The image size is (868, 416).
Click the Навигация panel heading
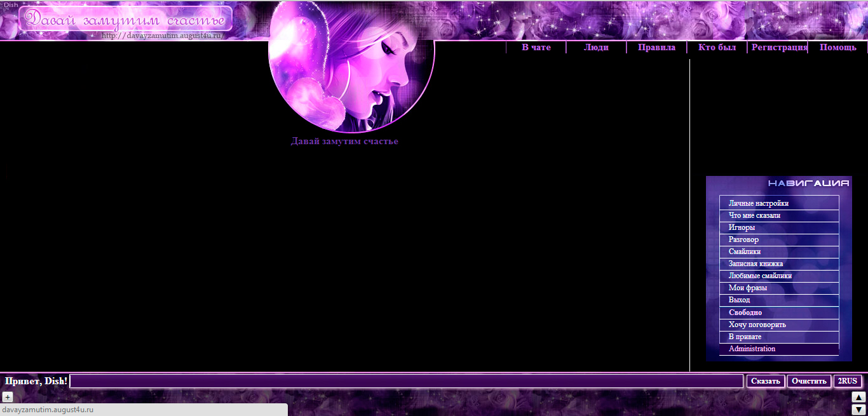pyautogui.click(x=809, y=183)
